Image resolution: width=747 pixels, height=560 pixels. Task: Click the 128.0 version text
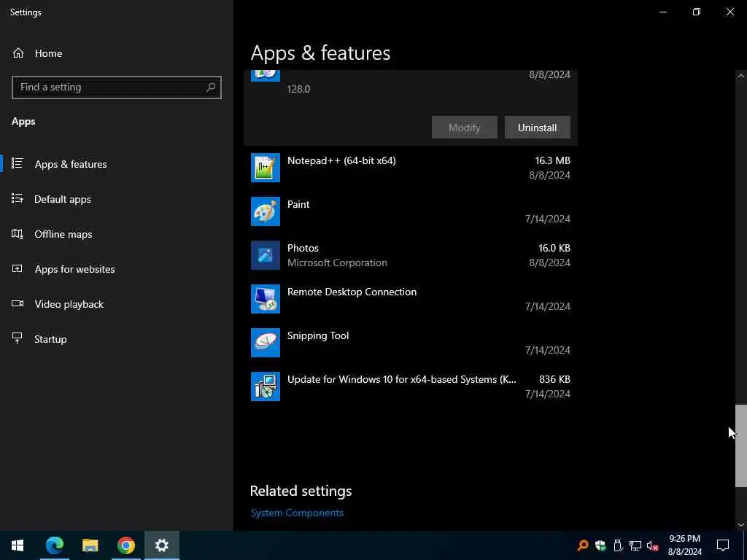coord(298,89)
